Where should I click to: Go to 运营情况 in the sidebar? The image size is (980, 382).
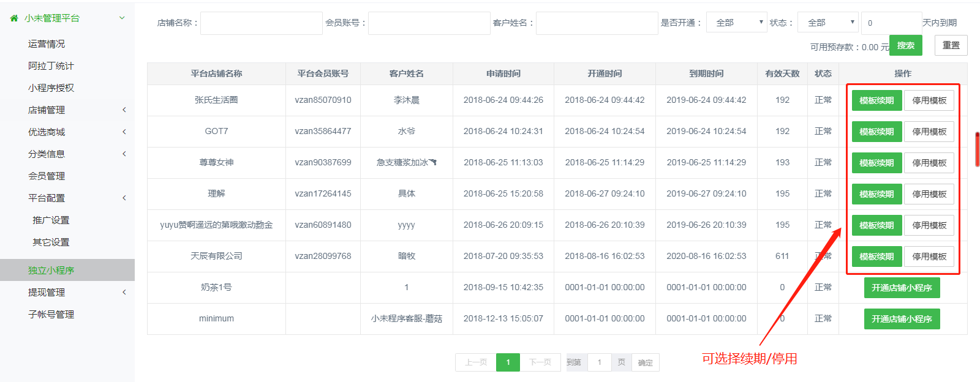pos(47,44)
